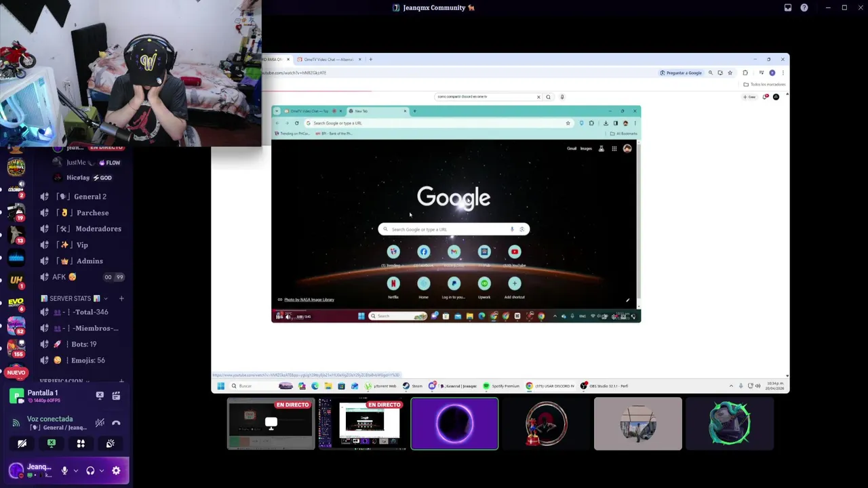The width and height of the screenshot is (868, 488).
Task: Expand headphone output options arrow
Action: point(102,470)
